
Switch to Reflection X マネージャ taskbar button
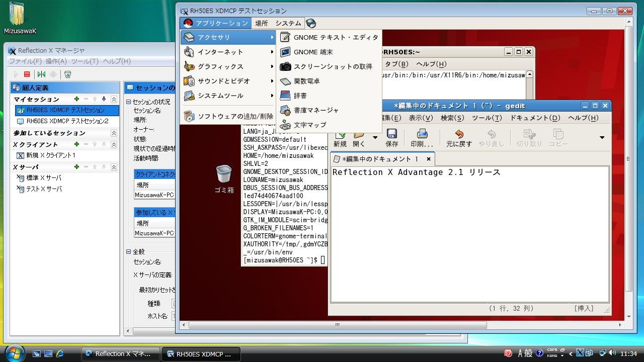click(121, 354)
